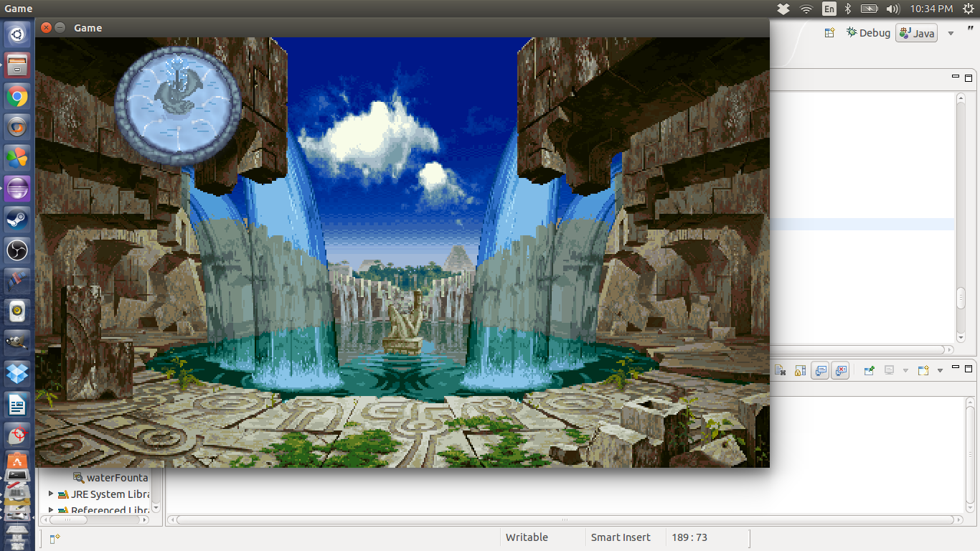Viewport: 980px width, 551px height.
Task: Expand the JRE System Library node
Action: point(51,494)
